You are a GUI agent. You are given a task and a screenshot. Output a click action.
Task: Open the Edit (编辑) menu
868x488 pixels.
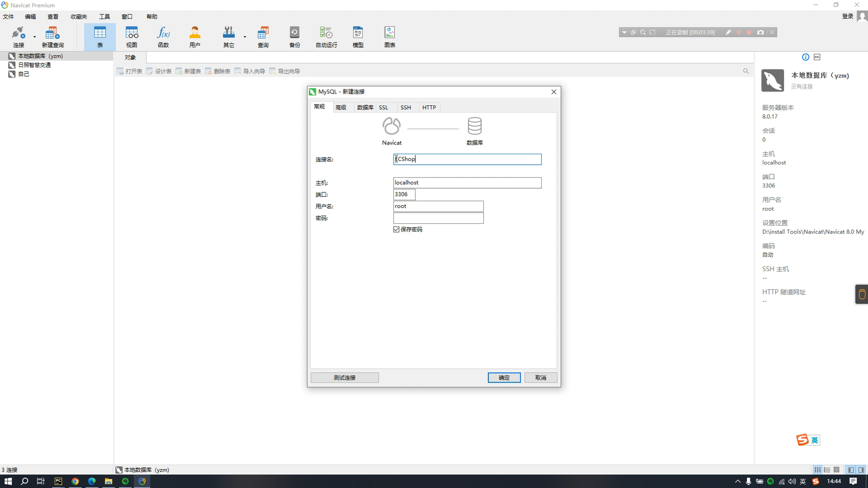[x=30, y=17]
